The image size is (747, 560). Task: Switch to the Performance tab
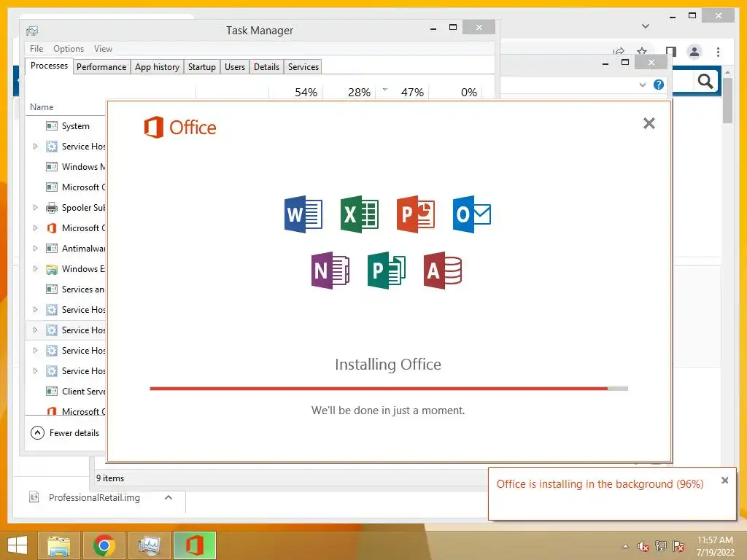coord(101,66)
